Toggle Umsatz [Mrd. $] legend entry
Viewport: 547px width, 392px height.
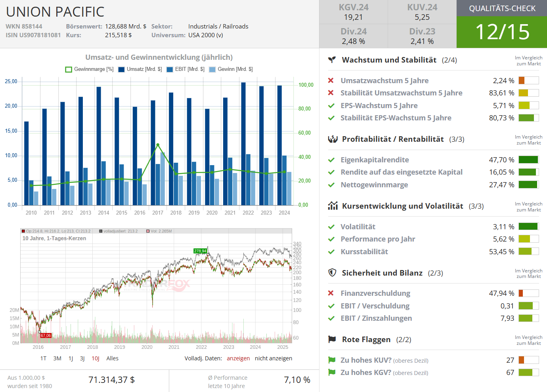click(x=140, y=69)
